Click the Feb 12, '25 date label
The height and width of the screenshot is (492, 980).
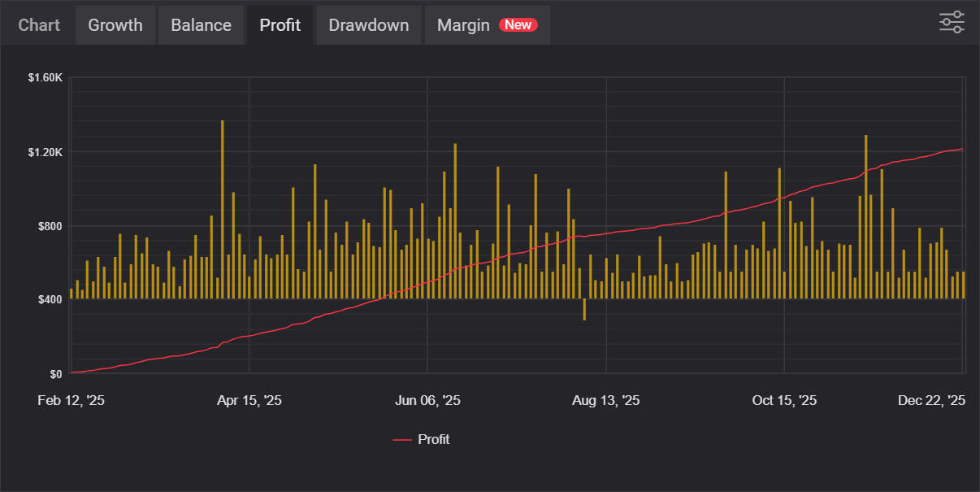pyautogui.click(x=71, y=401)
